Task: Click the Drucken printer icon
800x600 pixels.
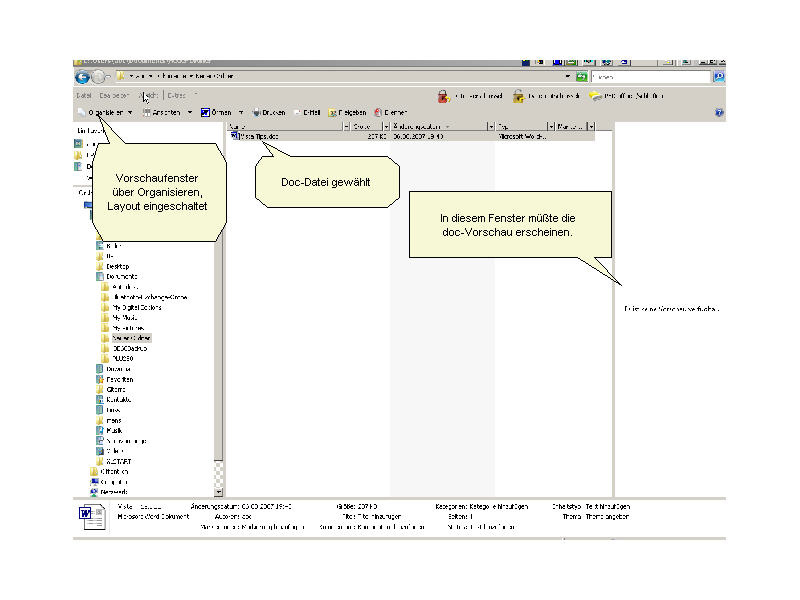Action: 257,113
